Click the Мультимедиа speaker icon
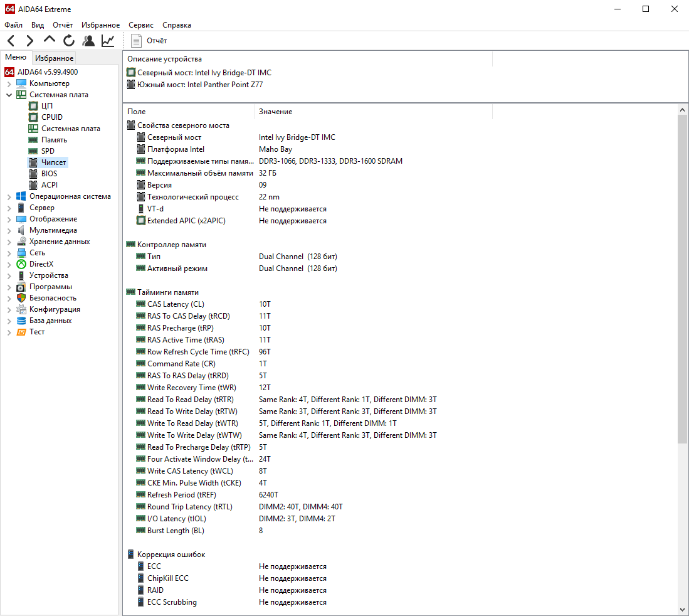Screen dimensions: 689x616 coord(21,230)
